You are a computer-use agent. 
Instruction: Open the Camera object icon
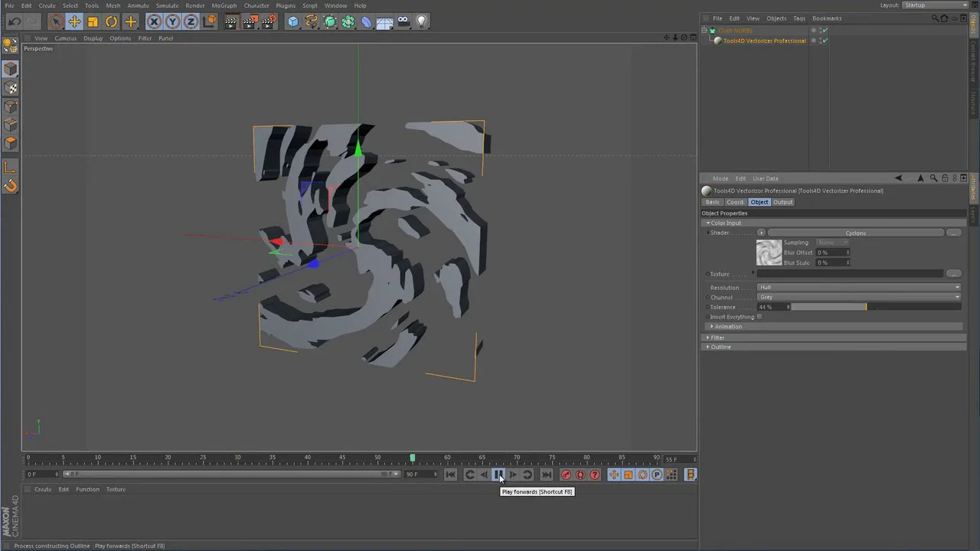(403, 22)
